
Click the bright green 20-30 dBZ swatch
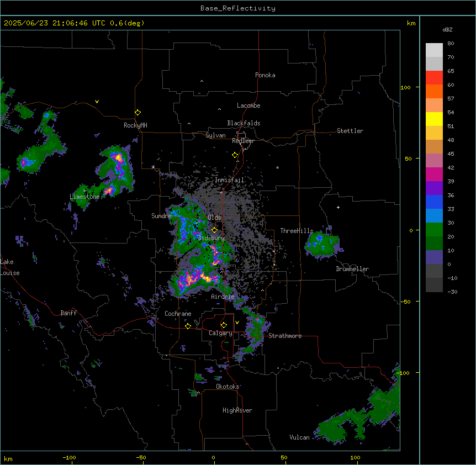point(434,230)
